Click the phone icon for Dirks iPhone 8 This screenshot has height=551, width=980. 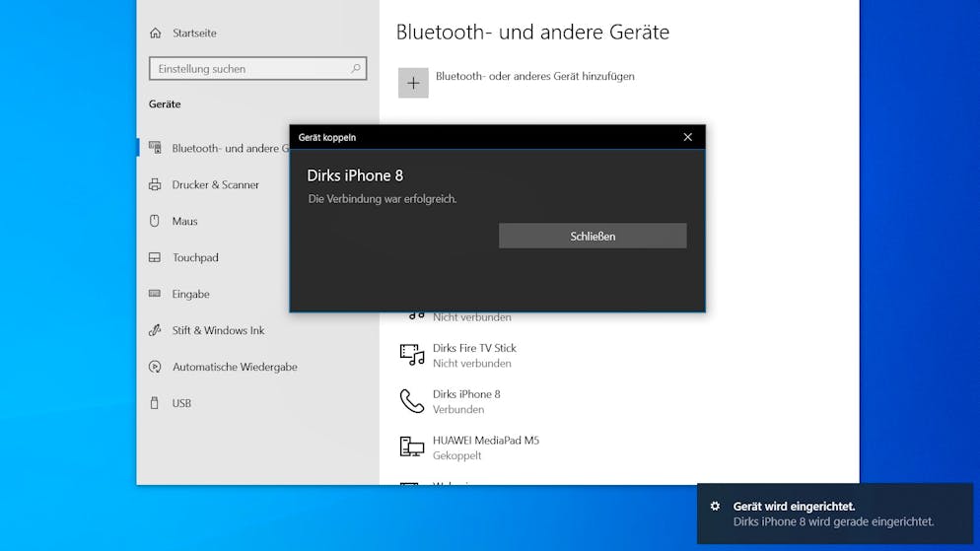click(412, 401)
